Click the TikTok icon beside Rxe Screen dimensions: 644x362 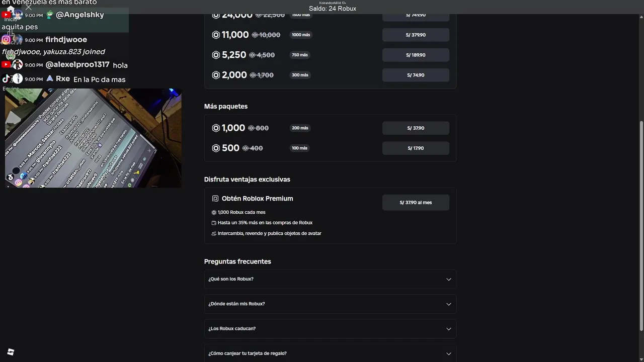click(x=6, y=79)
